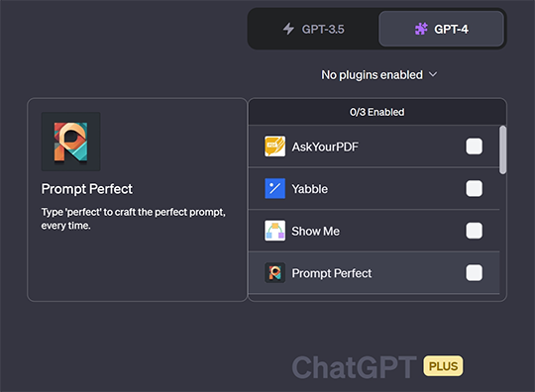Click the Yabble plugin icon
The image size is (535, 392).
click(x=275, y=188)
